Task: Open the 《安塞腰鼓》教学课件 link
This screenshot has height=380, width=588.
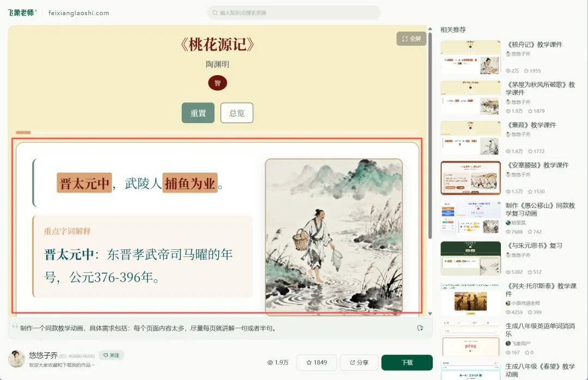Action: [x=537, y=165]
